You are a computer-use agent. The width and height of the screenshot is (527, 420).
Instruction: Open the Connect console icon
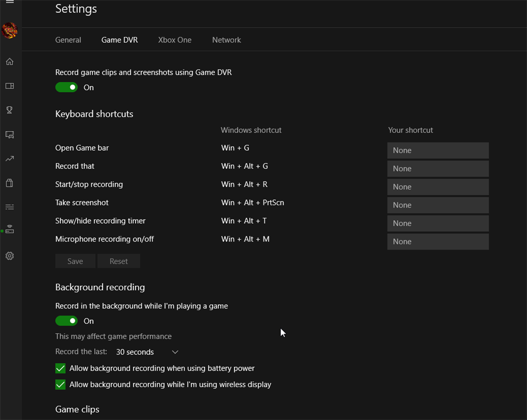pos(10,229)
